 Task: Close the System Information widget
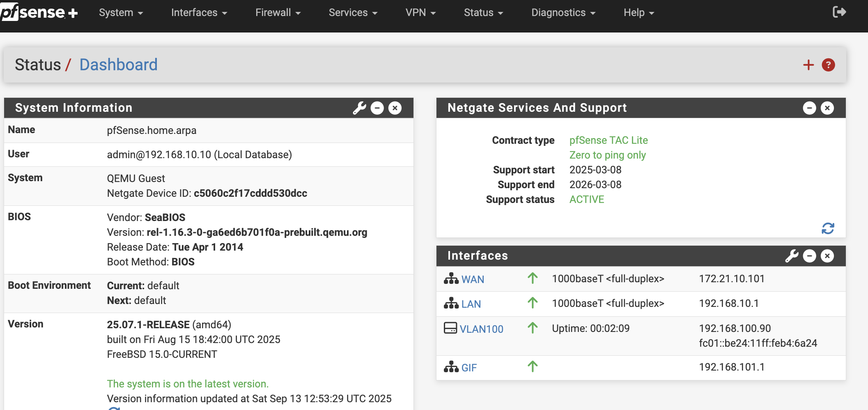pos(395,108)
